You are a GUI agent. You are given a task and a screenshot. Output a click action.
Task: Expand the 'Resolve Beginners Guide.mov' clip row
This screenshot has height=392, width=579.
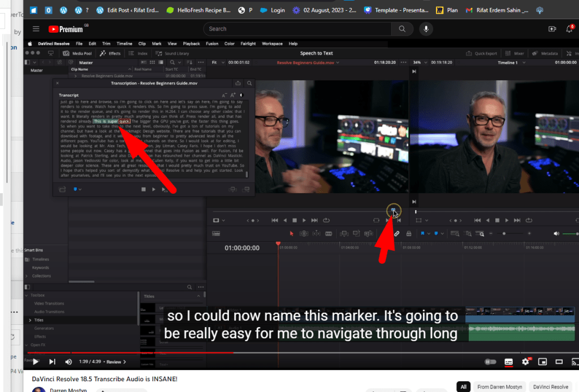tap(75, 76)
